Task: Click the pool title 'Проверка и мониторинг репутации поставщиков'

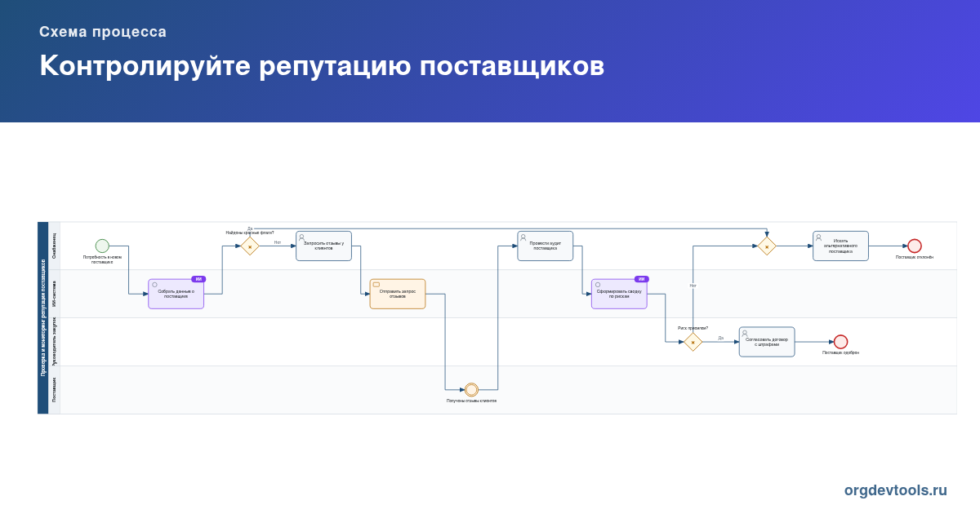Action: [x=43, y=317]
